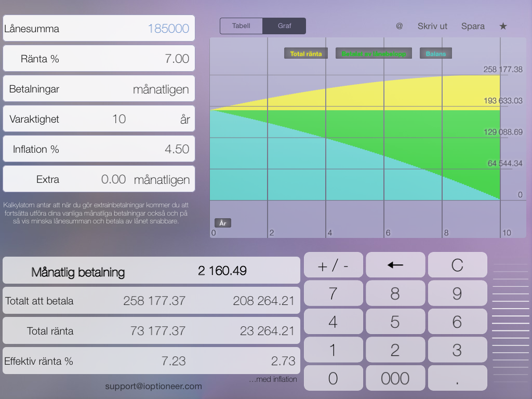Viewport: 532px width, 399px height.
Task: Toggle the Total ränta legend series
Action: 305,54
